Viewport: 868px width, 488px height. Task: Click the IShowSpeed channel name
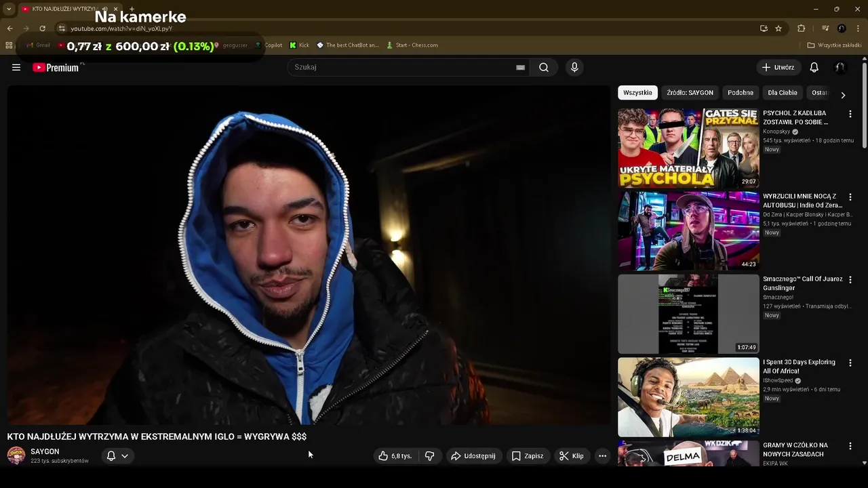point(778,381)
